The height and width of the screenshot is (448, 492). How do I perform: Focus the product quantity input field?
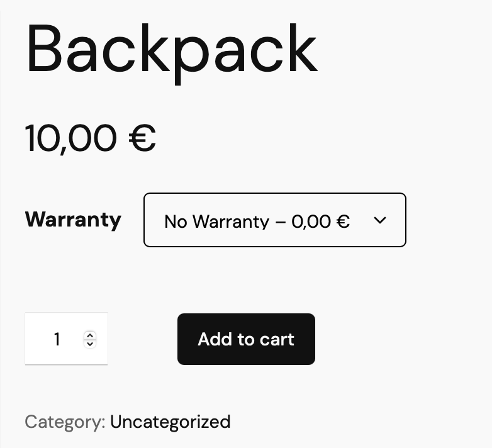click(x=53, y=339)
